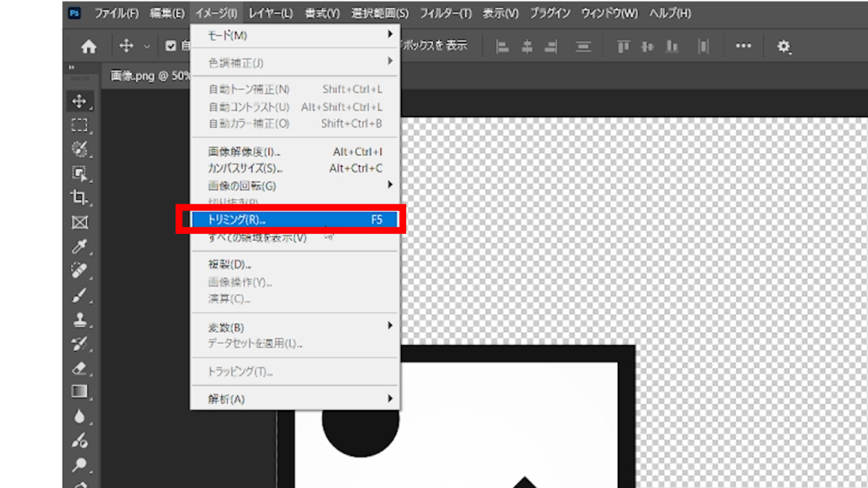Align top edges icon
The height and width of the screenshot is (488, 868).
click(623, 47)
